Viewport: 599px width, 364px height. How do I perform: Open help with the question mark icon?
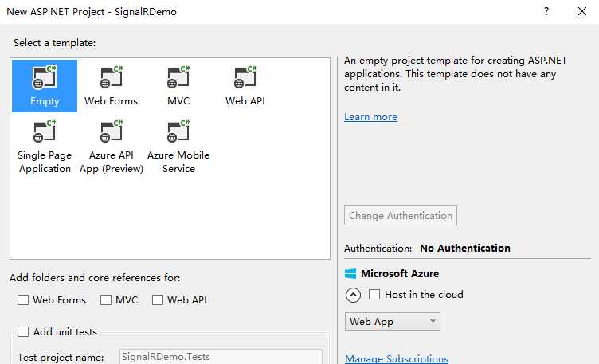(x=546, y=11)
